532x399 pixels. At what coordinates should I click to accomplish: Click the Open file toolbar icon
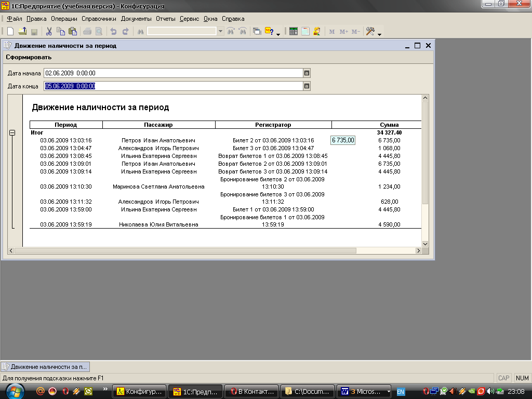[x=22, y=31]
